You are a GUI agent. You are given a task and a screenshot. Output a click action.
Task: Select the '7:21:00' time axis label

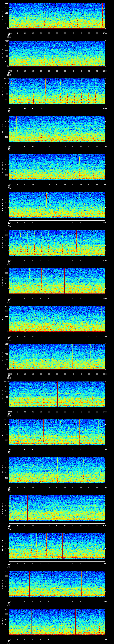(9, 223)
